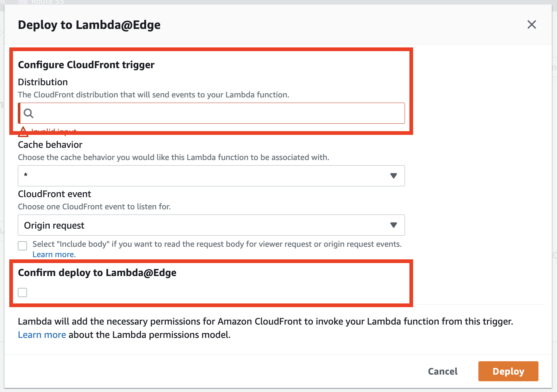
Task: Open Learn more about Lambda permissions model
Action: click(x=42, y=335)
